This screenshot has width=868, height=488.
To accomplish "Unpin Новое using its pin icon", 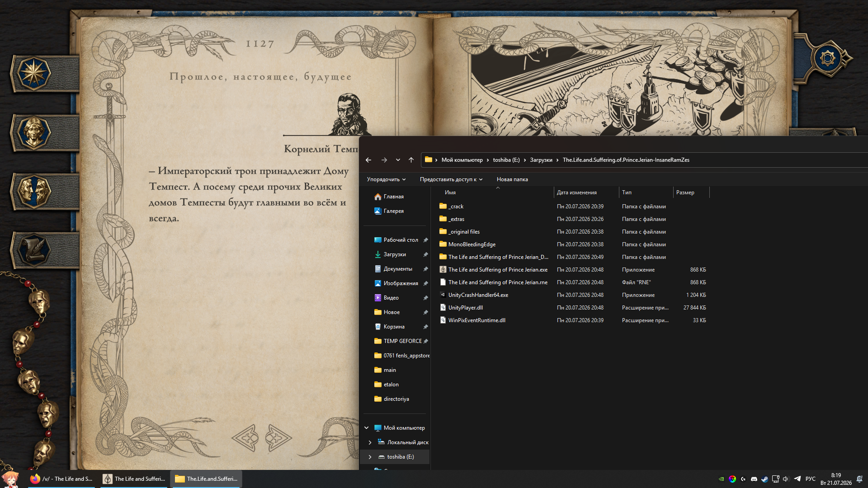I will click(425, 312).
